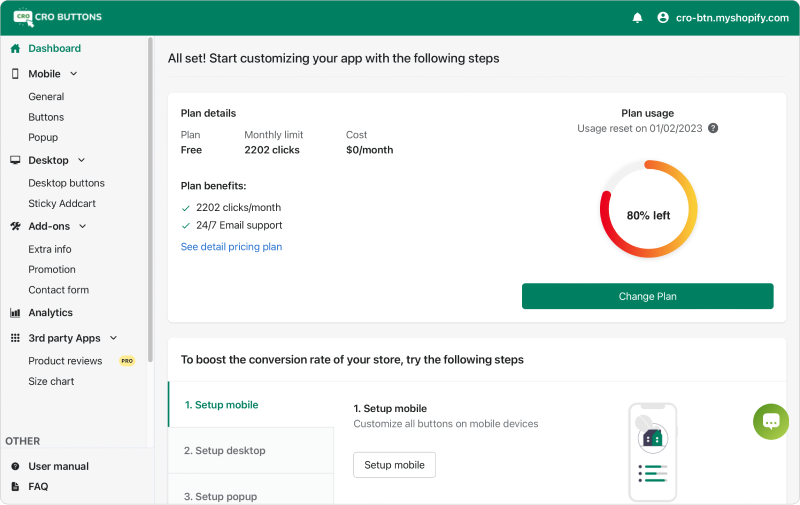This screenshot has height=505, width=800.
Task: Click the usage reset help icon
Action: (713, 128)
